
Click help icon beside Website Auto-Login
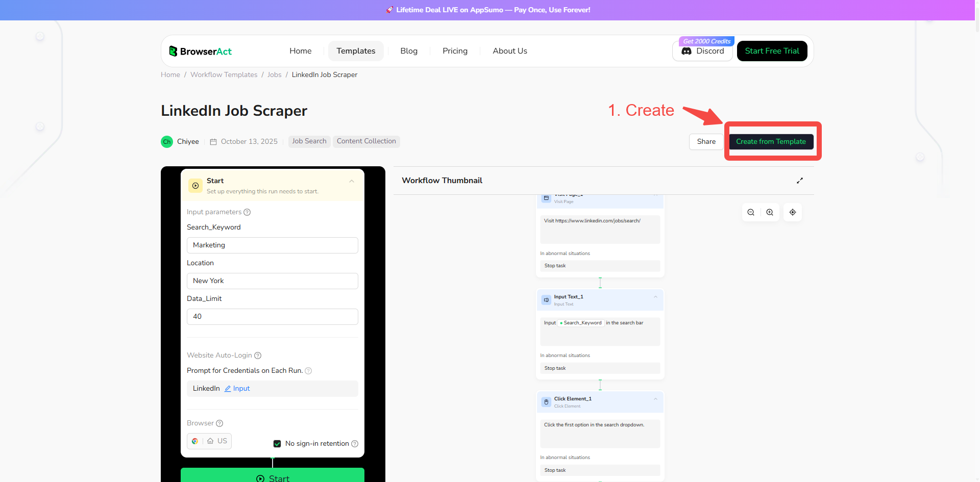coord(258,356)
